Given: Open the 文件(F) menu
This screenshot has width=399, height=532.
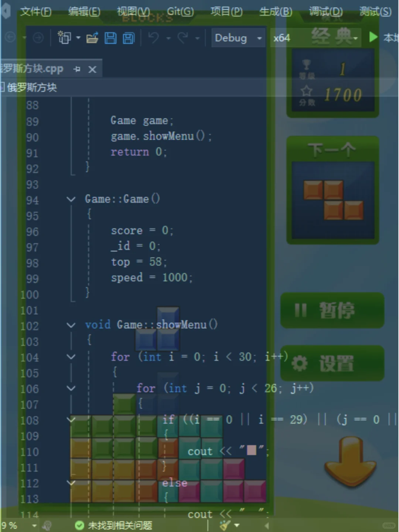Looking at the screenshot, I should coord(36,12).
